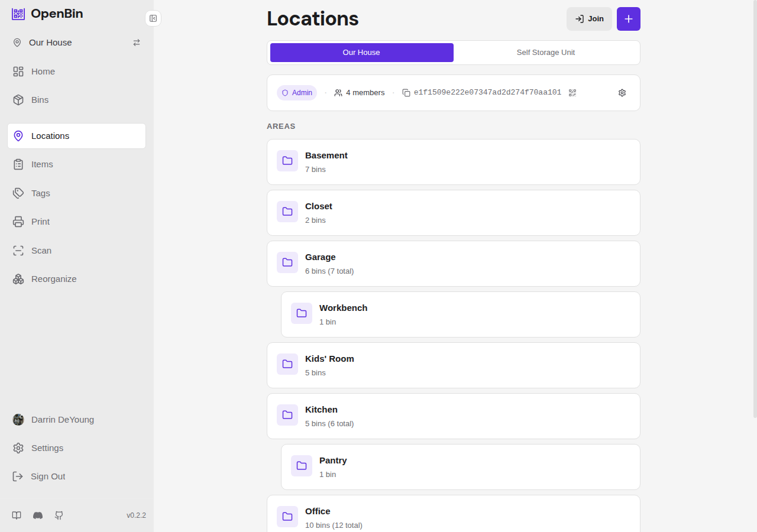Select the Reorganize tool in the sidebar
Screen dimensions: 757x532
click(53, 278)
